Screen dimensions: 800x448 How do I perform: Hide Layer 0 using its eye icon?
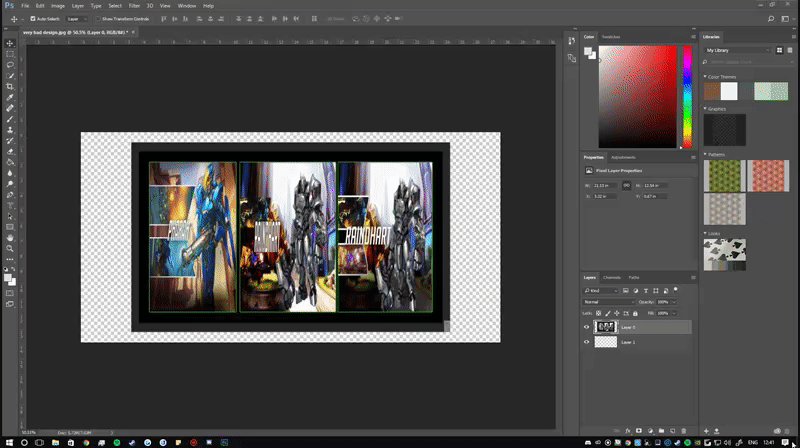(587, 327)
